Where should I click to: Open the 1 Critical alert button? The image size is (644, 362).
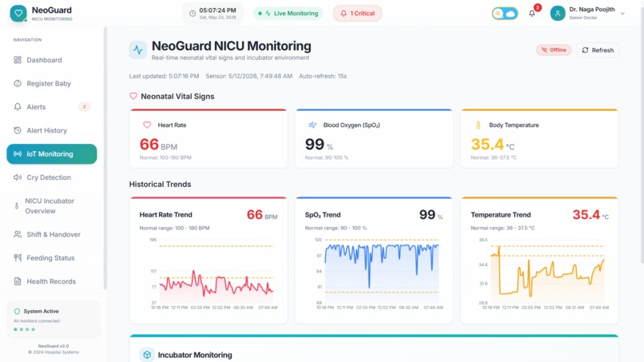tap(357, 14)
